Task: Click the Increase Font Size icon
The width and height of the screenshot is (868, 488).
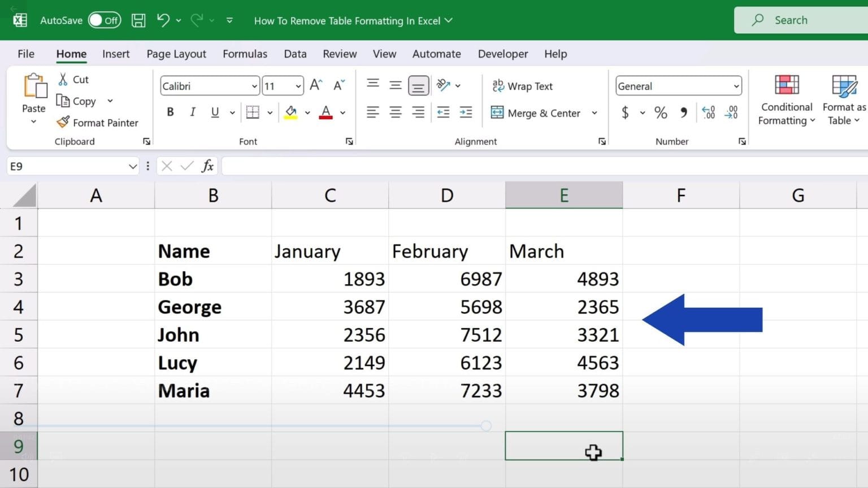Action: (x=316, y=86)
